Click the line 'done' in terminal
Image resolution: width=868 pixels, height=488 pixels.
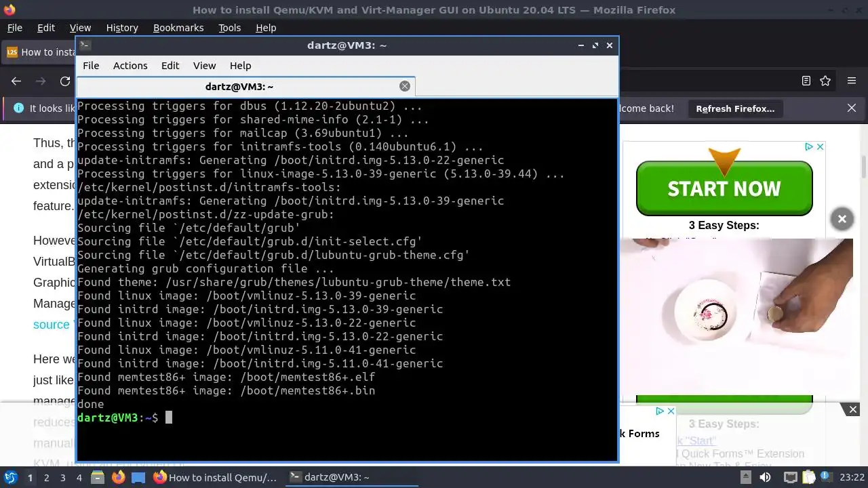click(x=91, y=404)
